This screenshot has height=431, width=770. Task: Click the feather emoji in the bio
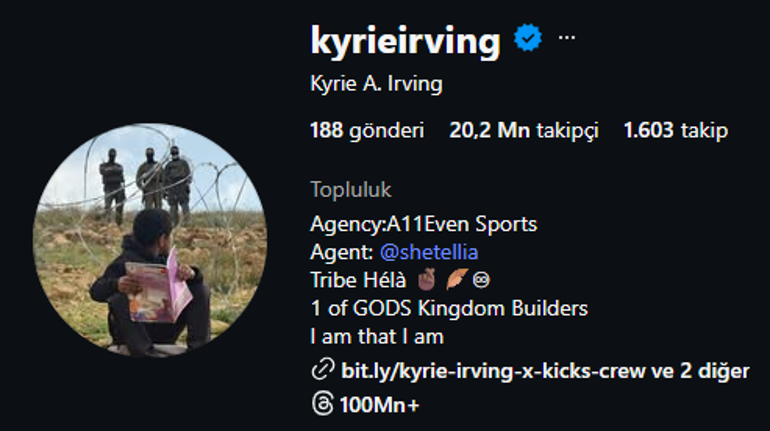click(456, 280)
